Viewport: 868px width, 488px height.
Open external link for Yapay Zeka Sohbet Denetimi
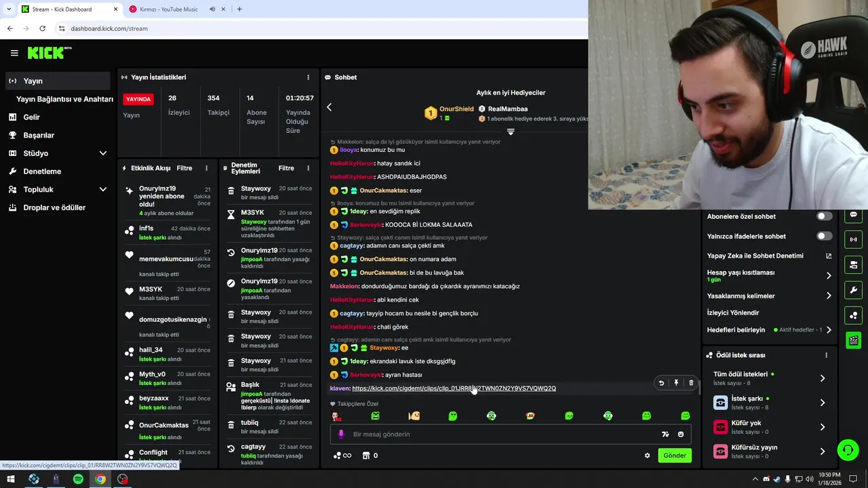click(x=829, y=256)
